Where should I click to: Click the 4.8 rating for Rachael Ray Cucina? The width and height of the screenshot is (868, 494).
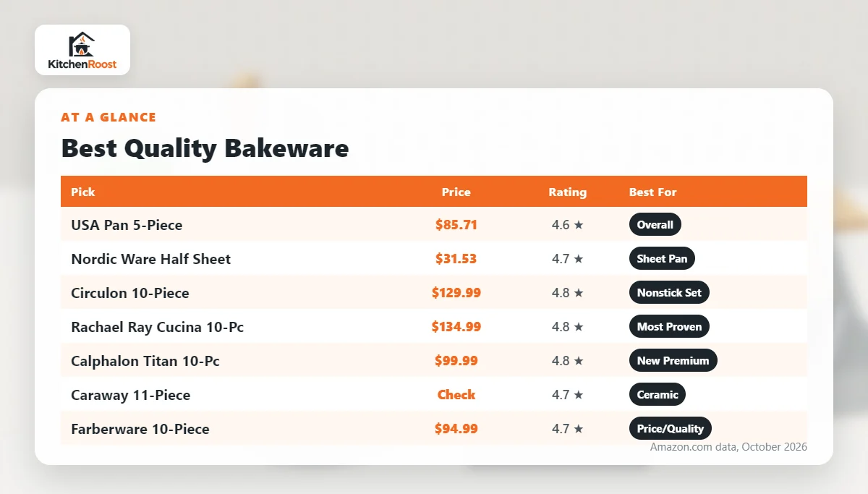(568, 327)
